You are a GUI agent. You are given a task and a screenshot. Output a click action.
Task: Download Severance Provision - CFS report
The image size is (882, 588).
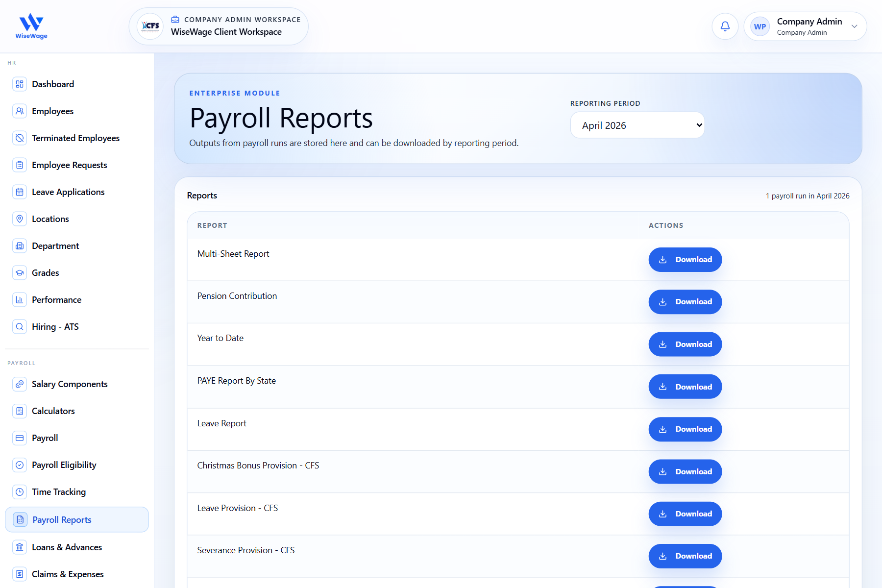point(685,556)
